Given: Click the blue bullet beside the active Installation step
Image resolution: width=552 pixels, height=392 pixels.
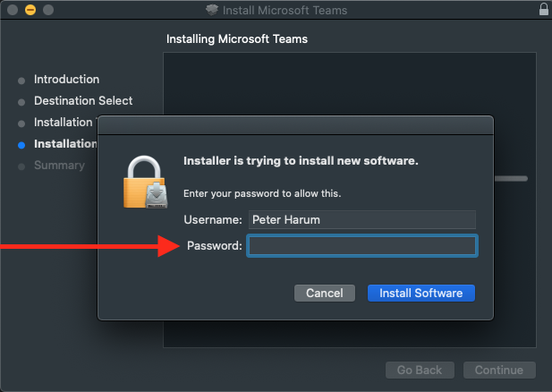Looking at the screenshot, I should [x=21, y=144].
